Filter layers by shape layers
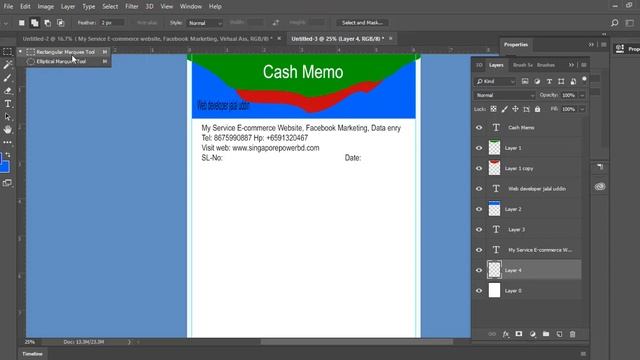This screenshot has height=360, width=640. tap(561, 81)
